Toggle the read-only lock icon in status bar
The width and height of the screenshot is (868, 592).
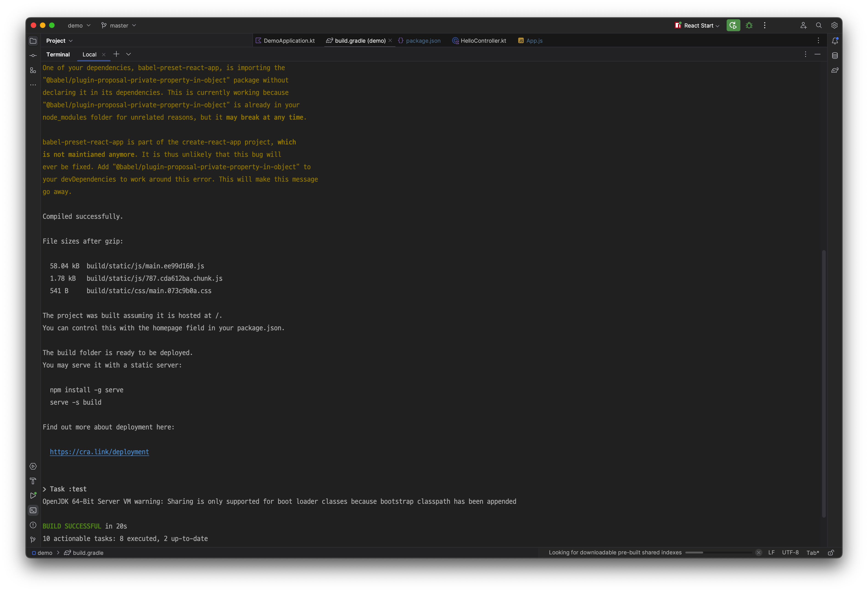831,552
